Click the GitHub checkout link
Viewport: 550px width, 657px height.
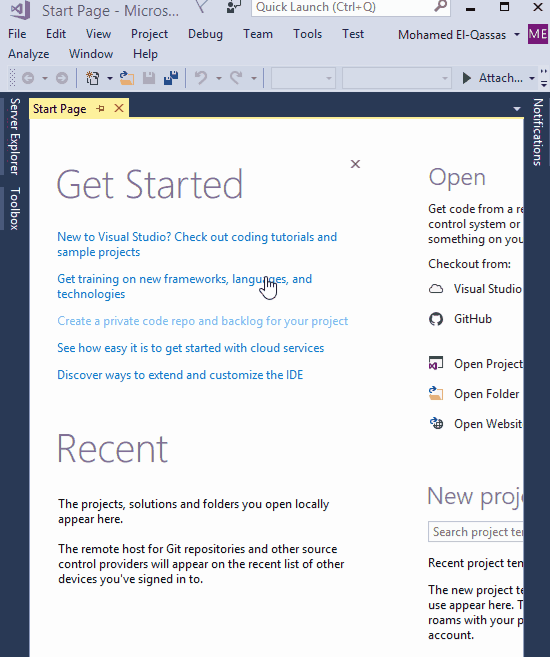coord(473,319)
